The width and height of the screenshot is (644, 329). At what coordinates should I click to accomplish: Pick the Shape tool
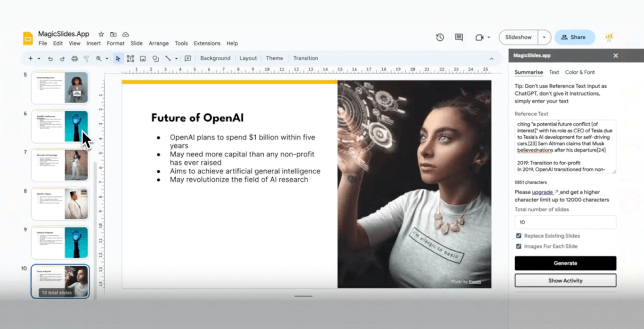click(155, 58)
